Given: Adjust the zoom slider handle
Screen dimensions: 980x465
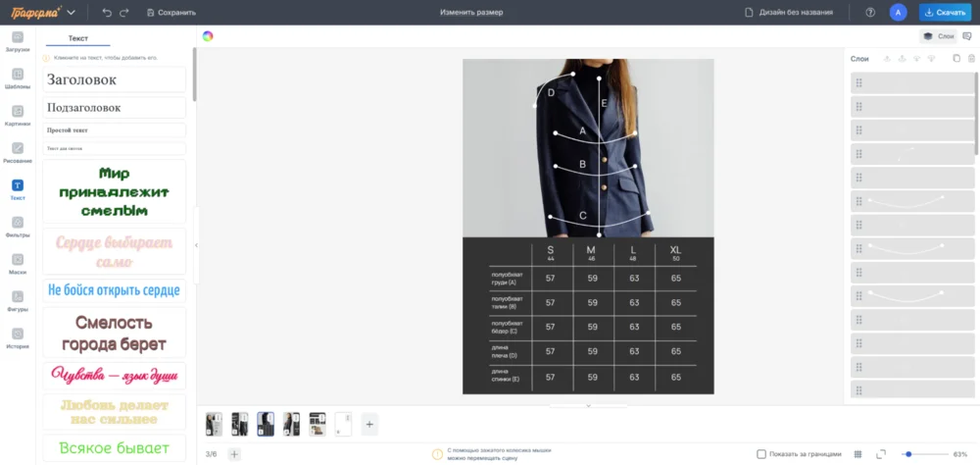Looking at the screenshot, I should (x=908, y=454).
